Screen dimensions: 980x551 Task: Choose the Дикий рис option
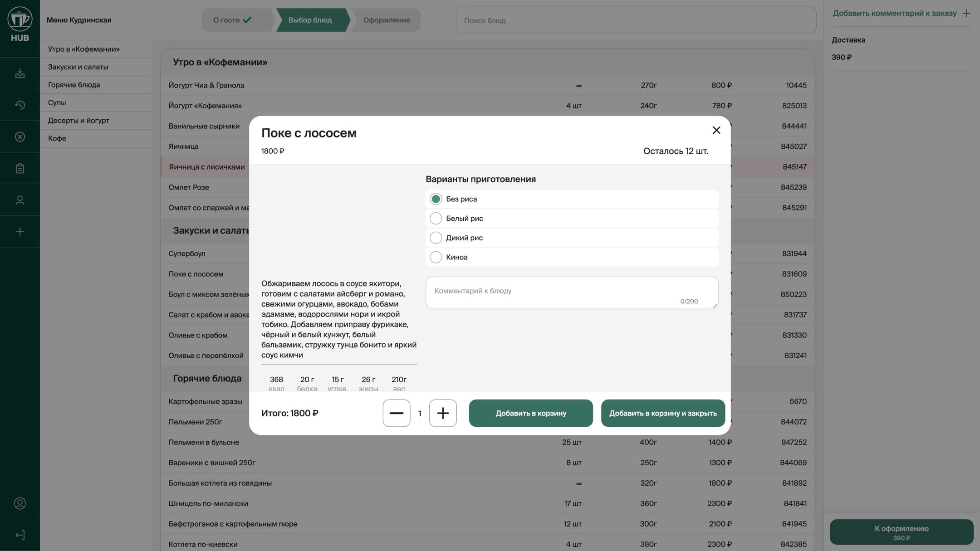(572, 238)
